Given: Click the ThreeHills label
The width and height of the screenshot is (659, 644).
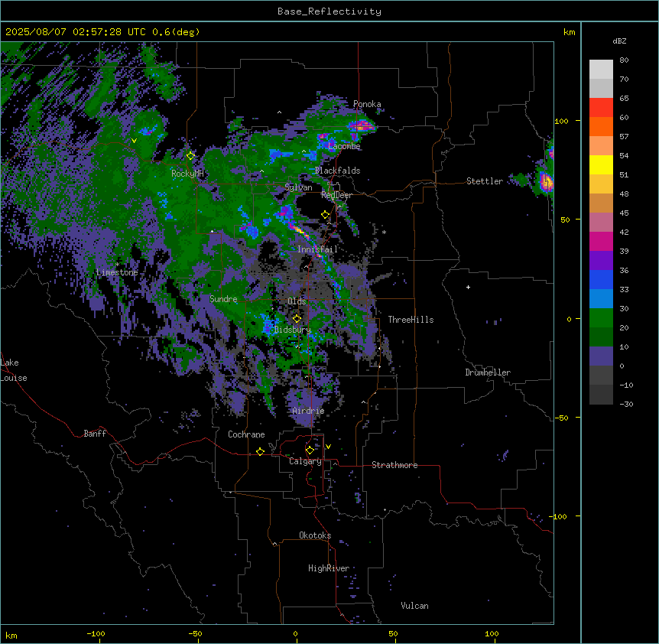Looking at the screenshot, I should 411,320.
